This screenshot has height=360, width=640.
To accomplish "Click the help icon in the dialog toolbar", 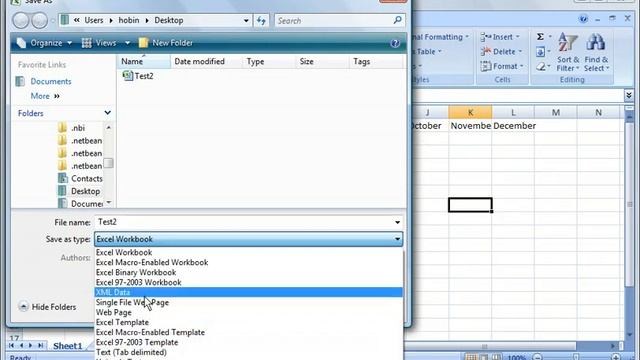I will coord(395,43).
